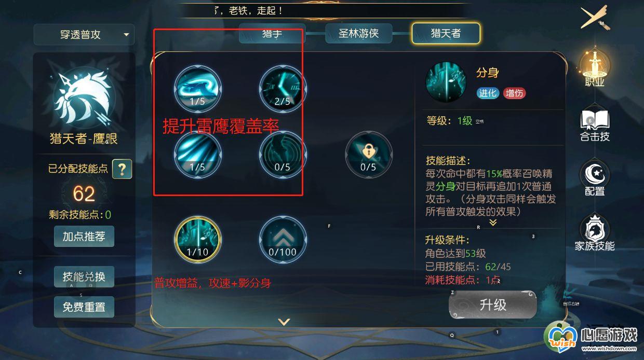Select the clock skill icon showing 2/5
The width and height of the screenshot is (644, 360).
(x=283, y=88)
